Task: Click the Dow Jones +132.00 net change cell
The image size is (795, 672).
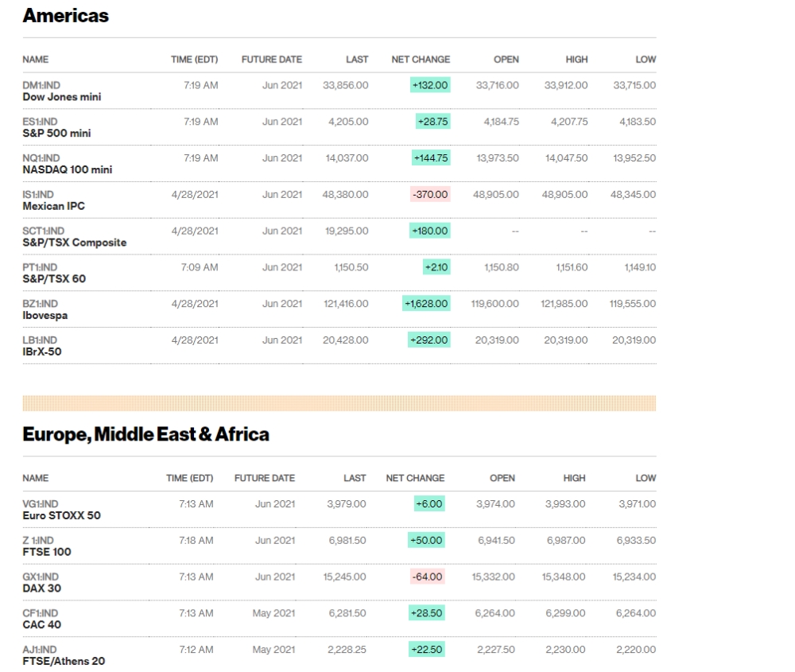Action: pyautogui.click(x=429, y=85)
